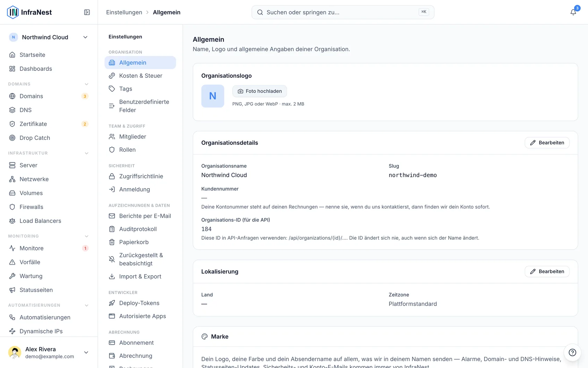Open Kosten & Steuer settings
Viewport: 588px width, 368px height.
pyautogui.click(x=140, y=76)
